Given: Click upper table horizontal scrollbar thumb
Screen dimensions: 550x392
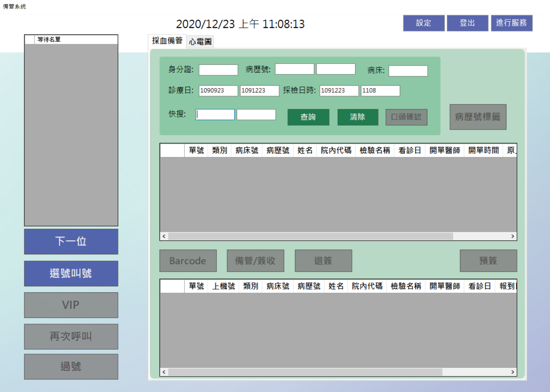Looking at the screenshot, I should 311,236.
